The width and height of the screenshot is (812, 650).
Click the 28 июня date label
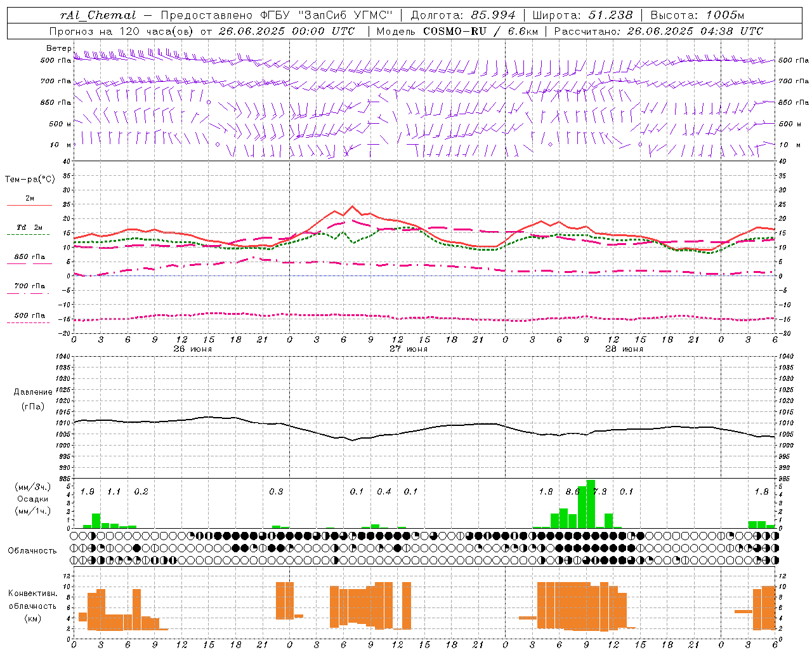[624, 348]
